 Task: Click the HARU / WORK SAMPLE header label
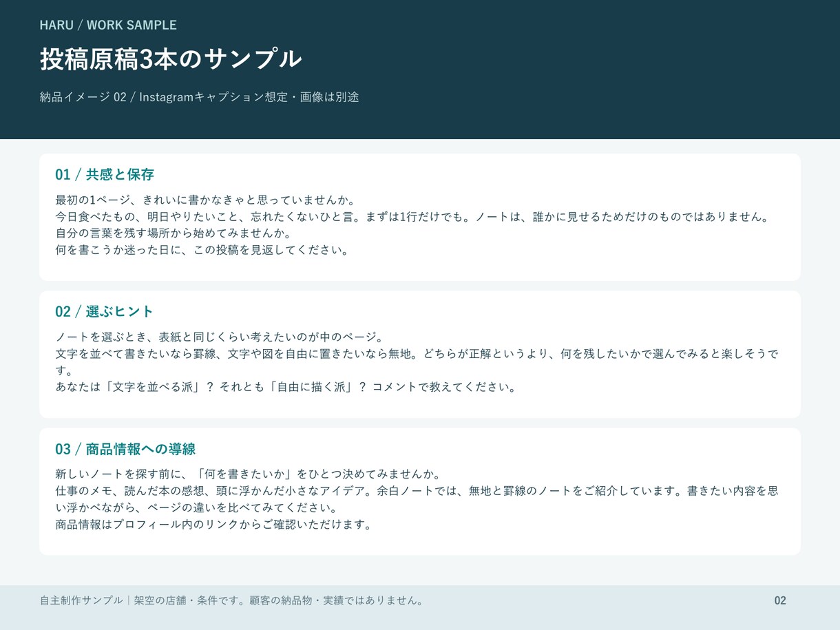[x=108, y=25]
